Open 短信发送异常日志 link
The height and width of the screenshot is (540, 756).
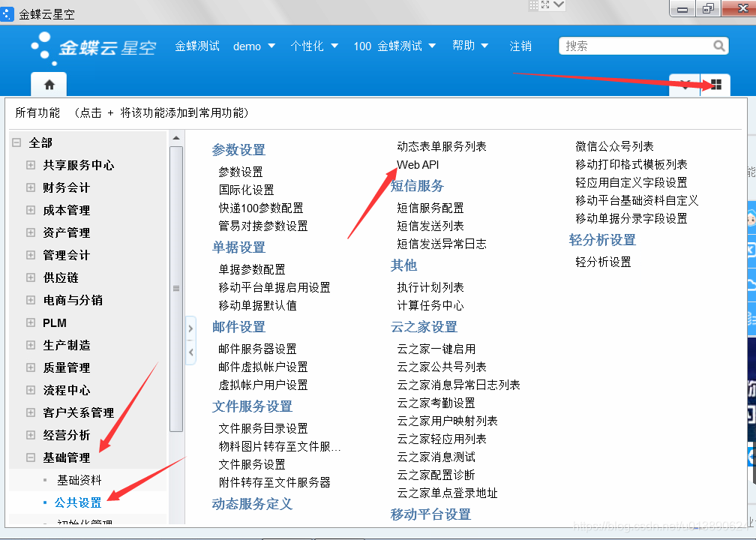tap(442, 244)
